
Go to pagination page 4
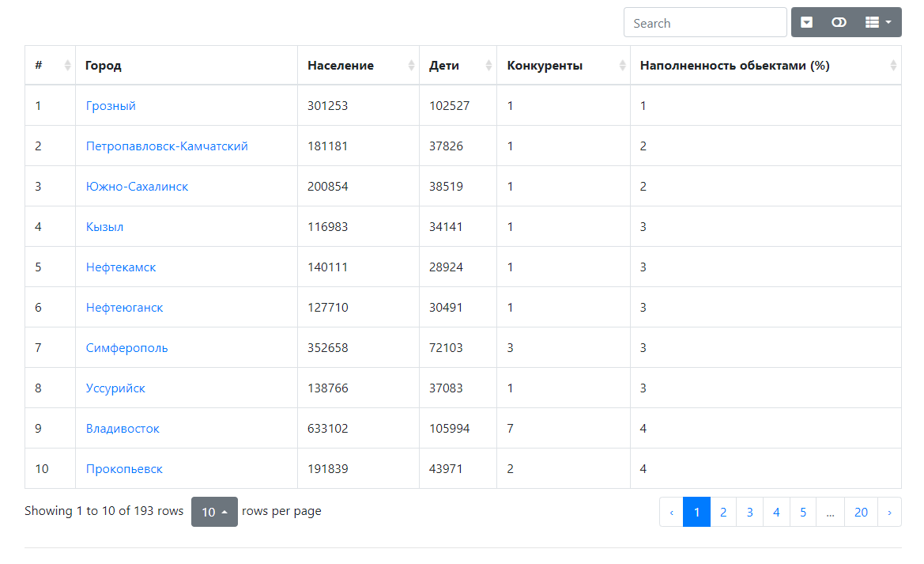point(776,512)
